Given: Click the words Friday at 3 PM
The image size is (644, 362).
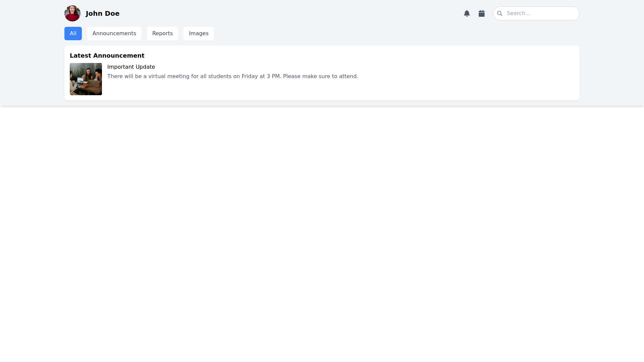Looking at the screenshot, I should 261,76.
